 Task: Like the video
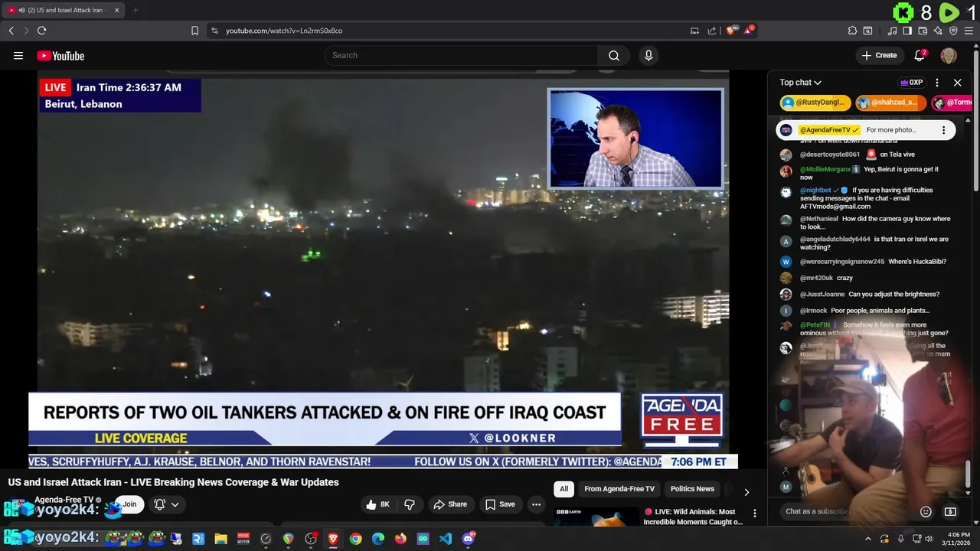[380, 504]
